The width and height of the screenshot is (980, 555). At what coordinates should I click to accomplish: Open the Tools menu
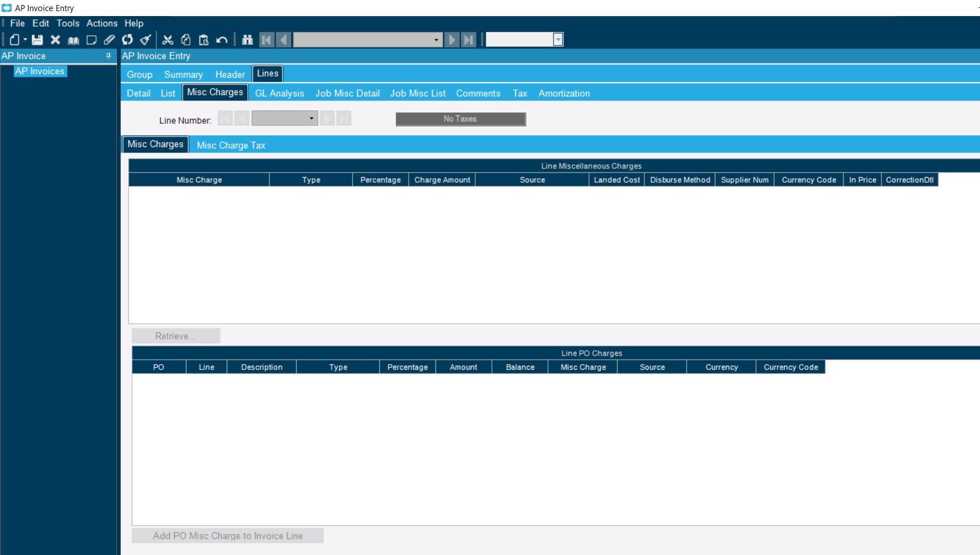(x=68, y=23)
